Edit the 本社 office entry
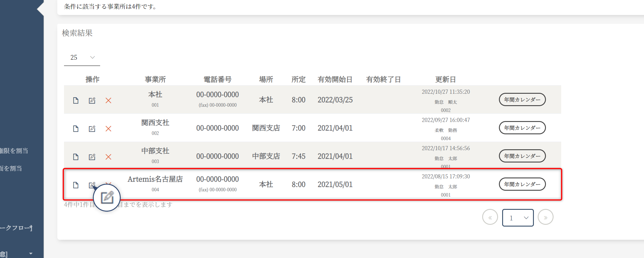Image resolution: width=644 pixels, height=258 pixels. click(92, 100)
